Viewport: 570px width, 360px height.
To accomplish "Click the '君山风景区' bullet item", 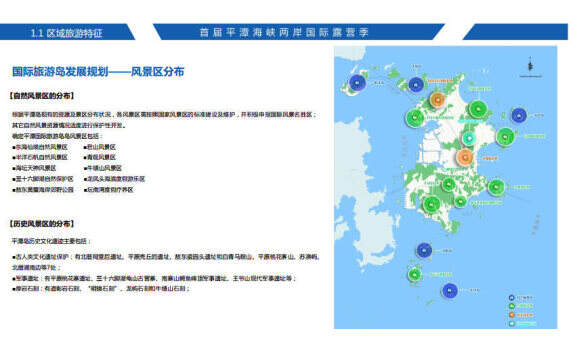I will coord(100,147).
